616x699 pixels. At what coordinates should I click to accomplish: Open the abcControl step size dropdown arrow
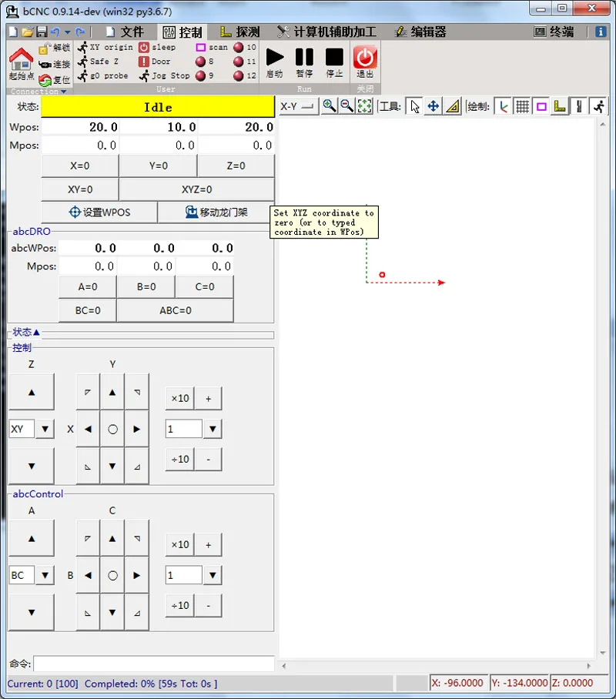[213, 575]
